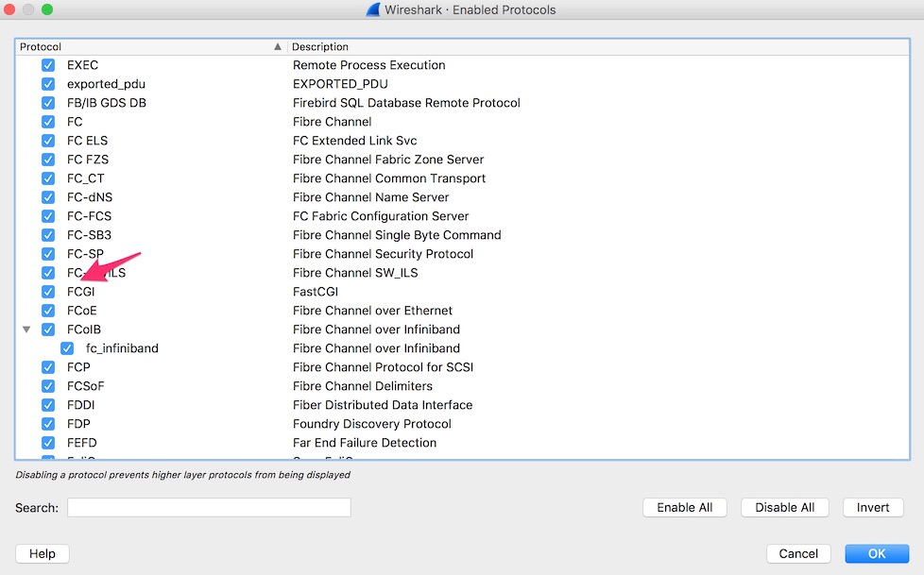Select 'Fibre Channel Protocol for SCSI' description

(383, 367)
